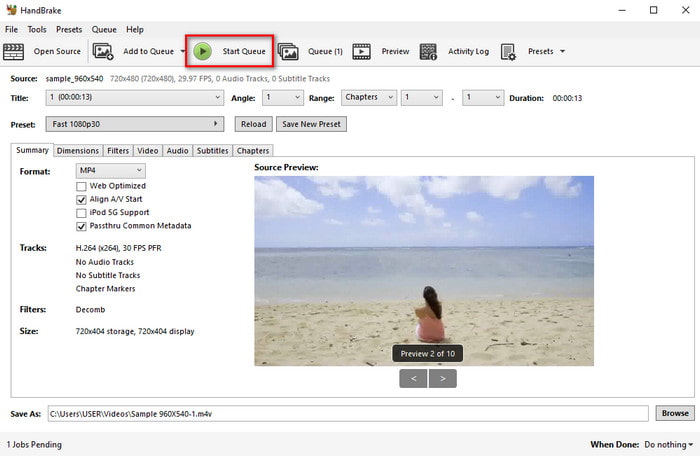Click the green Start Queue play icon

203,51
